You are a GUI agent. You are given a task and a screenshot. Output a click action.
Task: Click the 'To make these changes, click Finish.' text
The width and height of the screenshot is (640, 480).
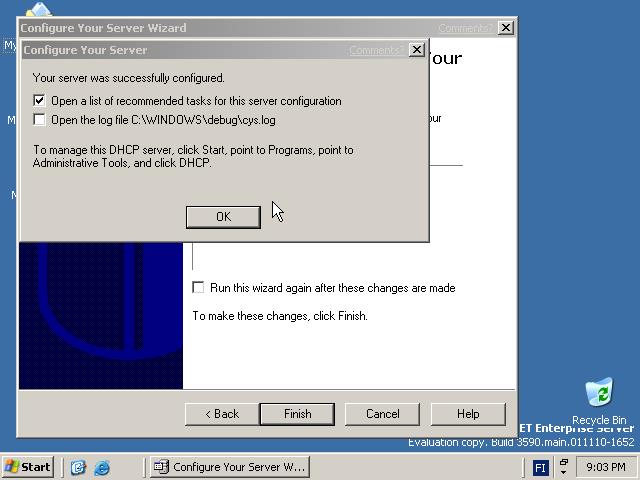pyautogui.click(x=280, y=316)
